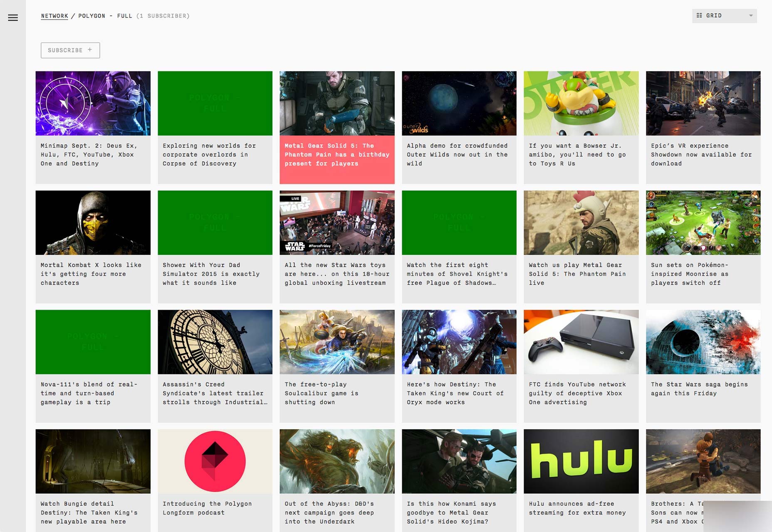Open 'Shovel Knight's free Plague of Shadows' headline
This screenshot has width=772, height=532.
(x=457, y=274)
